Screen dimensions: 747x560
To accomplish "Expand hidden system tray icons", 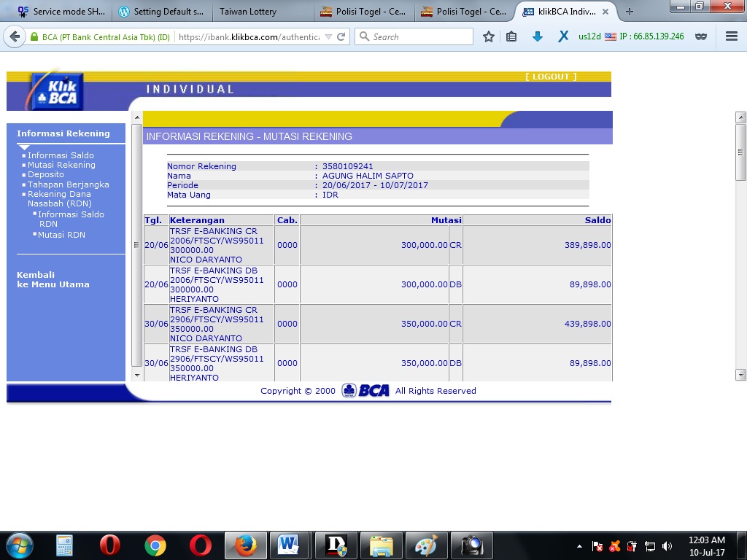I will tap(579, 545).
